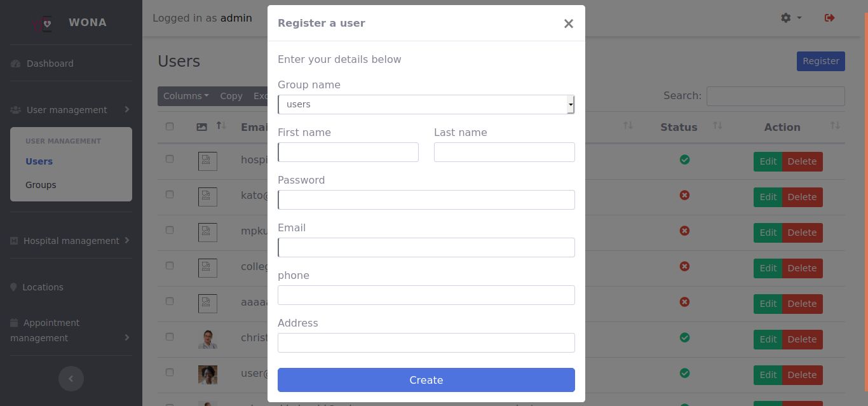Click the red logout icon
The width and height of the screenshot is (868, 406).
[829, 18]
